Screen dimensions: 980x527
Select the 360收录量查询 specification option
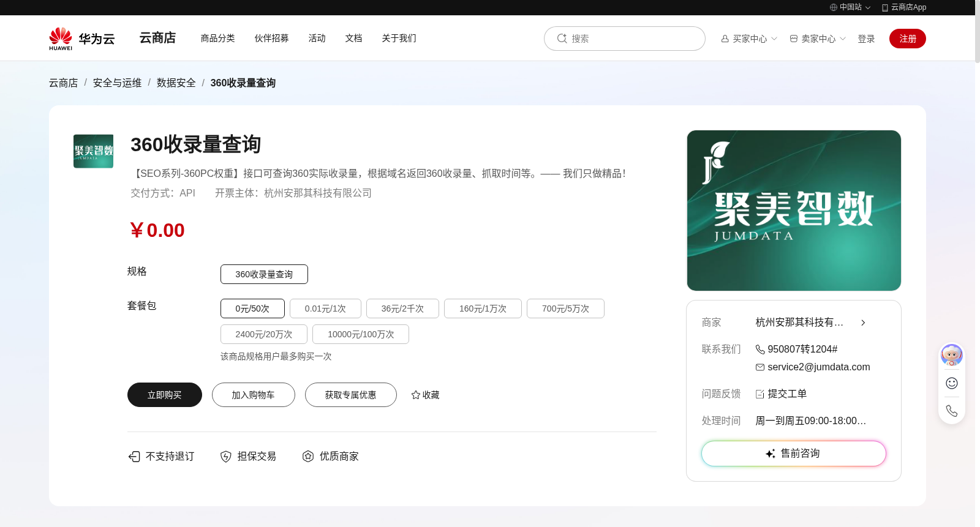(x=264, y=274)
